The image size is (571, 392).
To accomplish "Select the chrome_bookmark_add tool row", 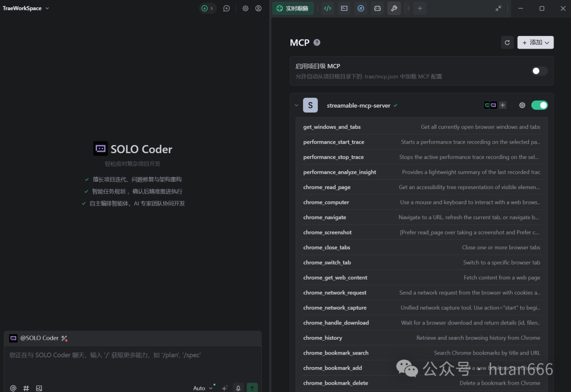I will point(421,368).
